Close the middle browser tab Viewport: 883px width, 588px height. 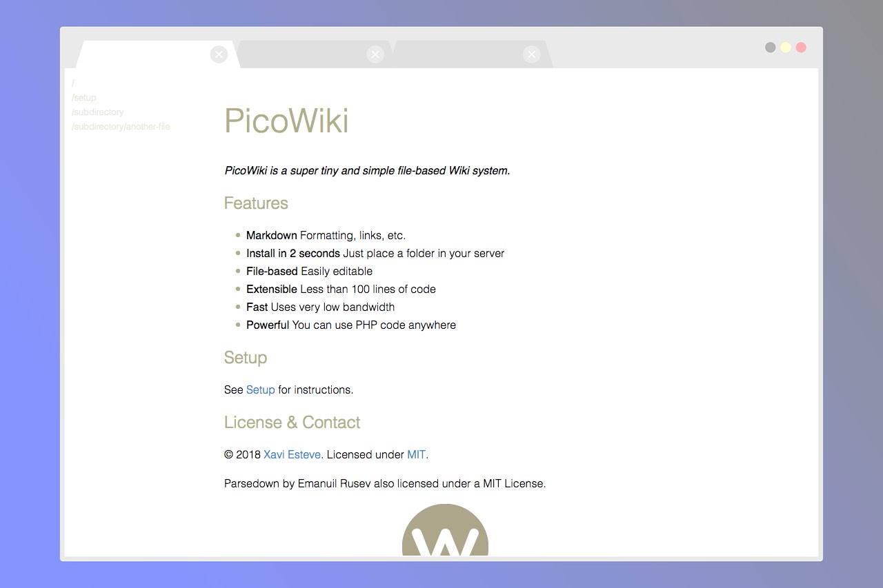pyautogui.click(x=375, y=54)
